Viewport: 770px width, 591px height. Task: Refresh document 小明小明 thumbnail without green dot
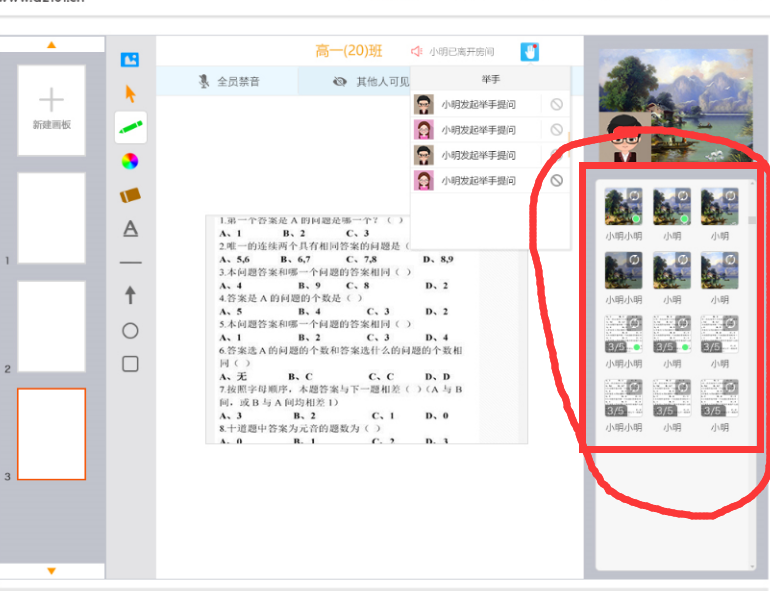click(x=634, y=387)
